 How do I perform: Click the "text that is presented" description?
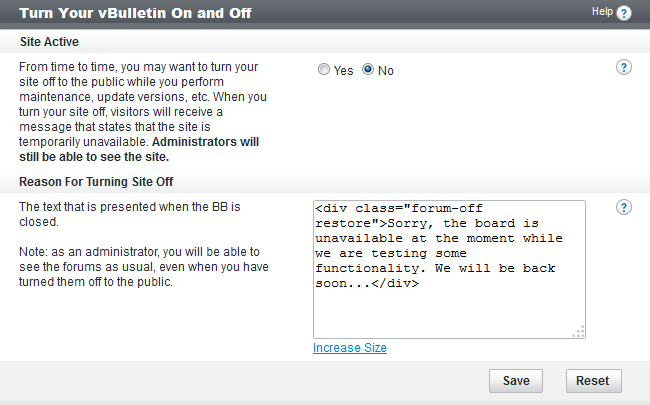[130, 213]
